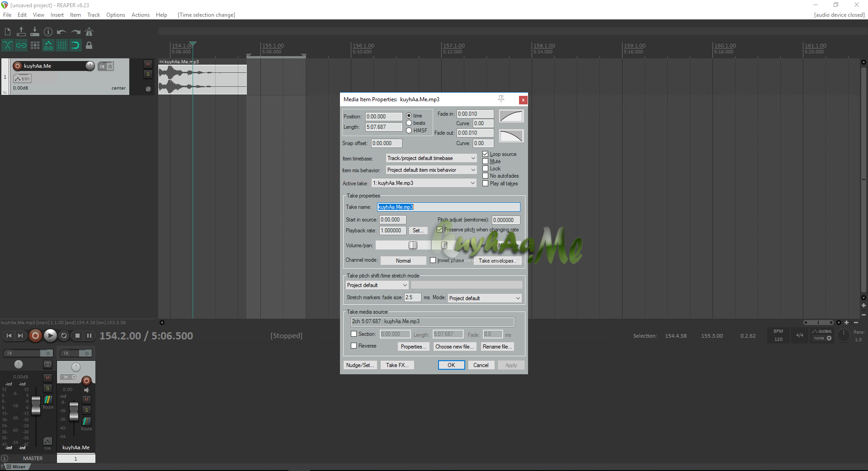Screen dimensions: 868x471
Task: Check the Section checkbox
Action: click(354, 334)
